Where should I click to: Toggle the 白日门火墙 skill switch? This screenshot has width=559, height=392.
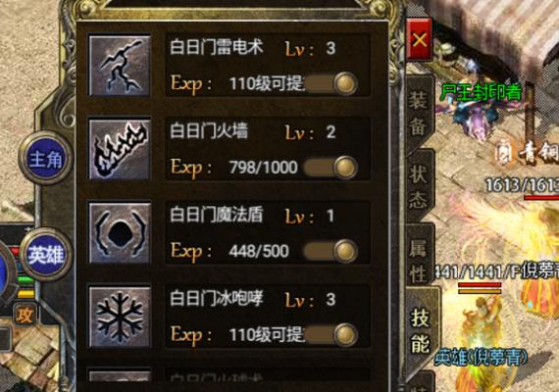click(330, 168)
